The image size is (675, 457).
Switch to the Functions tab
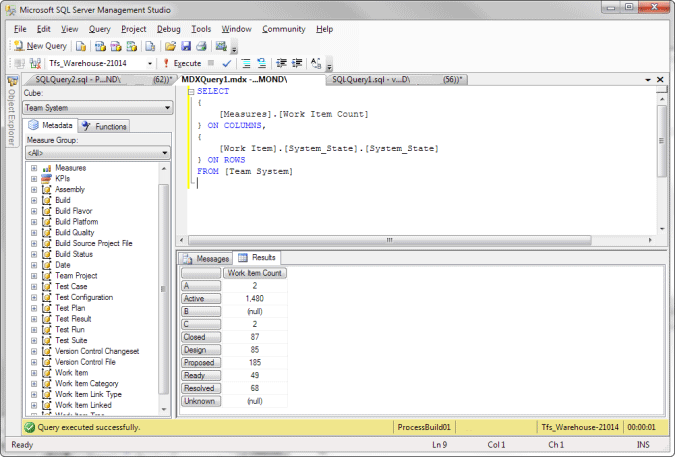105,126
